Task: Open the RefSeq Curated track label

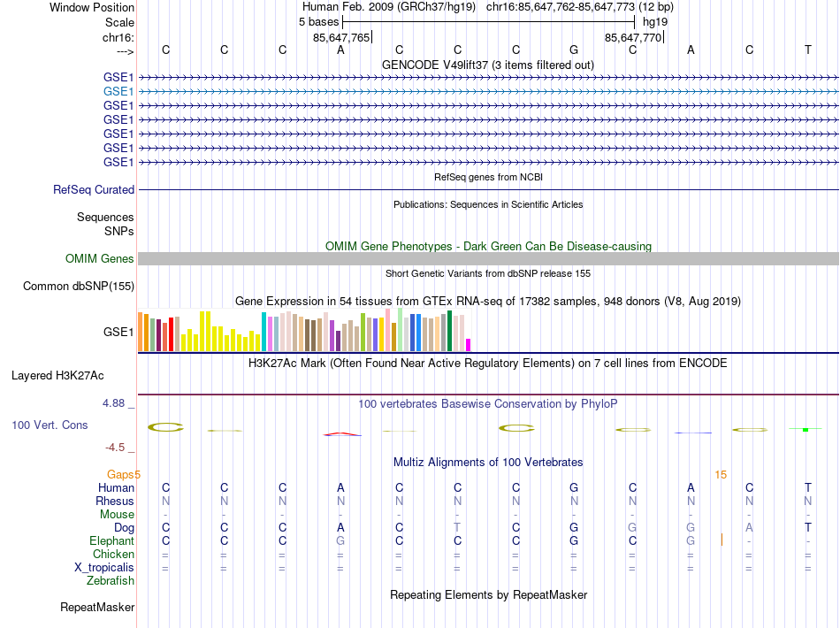Action: tap(94, 189)
